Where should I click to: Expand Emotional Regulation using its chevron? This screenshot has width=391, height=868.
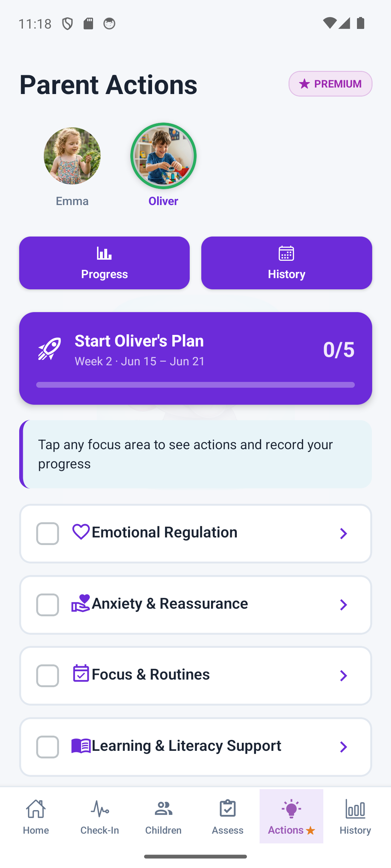343,533
